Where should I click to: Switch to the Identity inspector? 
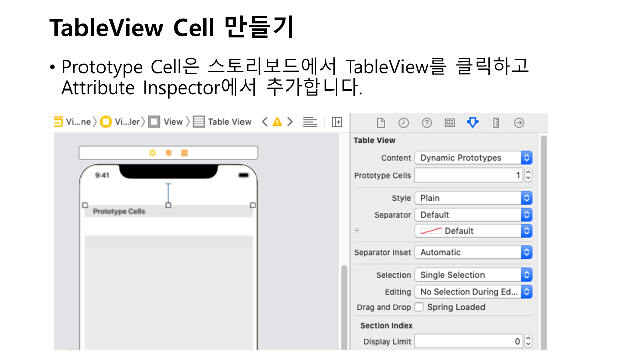coord(450,123)
